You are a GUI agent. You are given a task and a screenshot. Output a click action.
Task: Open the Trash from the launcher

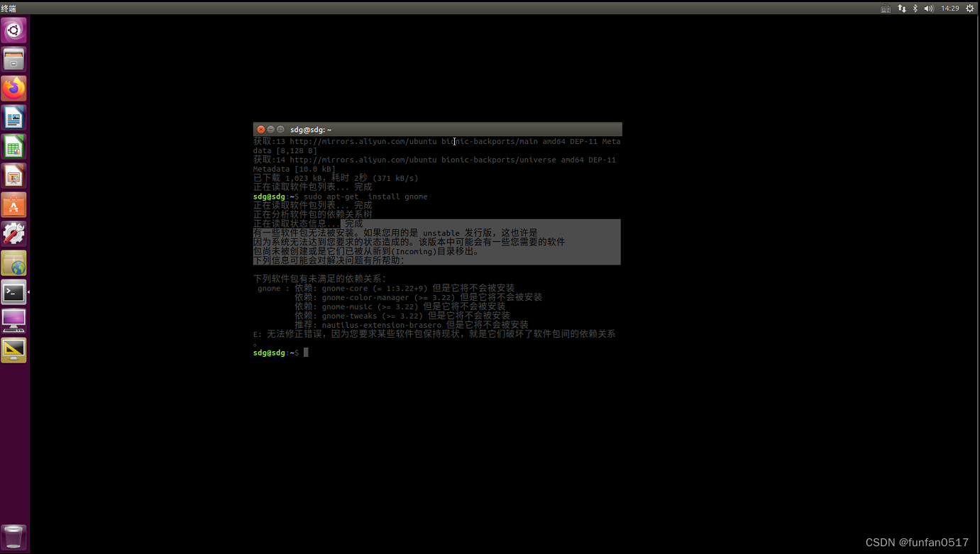click(x=14, y=537)
